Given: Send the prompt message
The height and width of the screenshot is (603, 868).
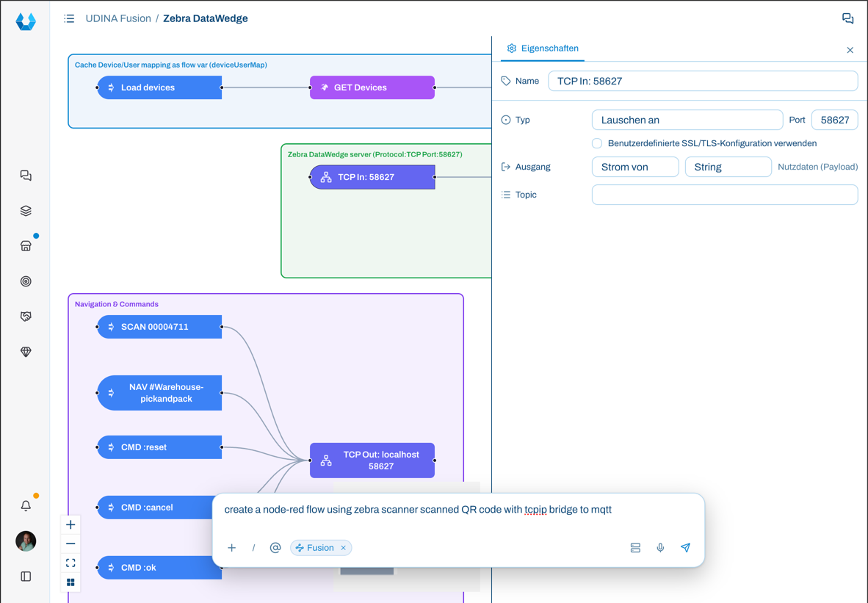Looking at the screenshot, I should click(x=685, y=548).
